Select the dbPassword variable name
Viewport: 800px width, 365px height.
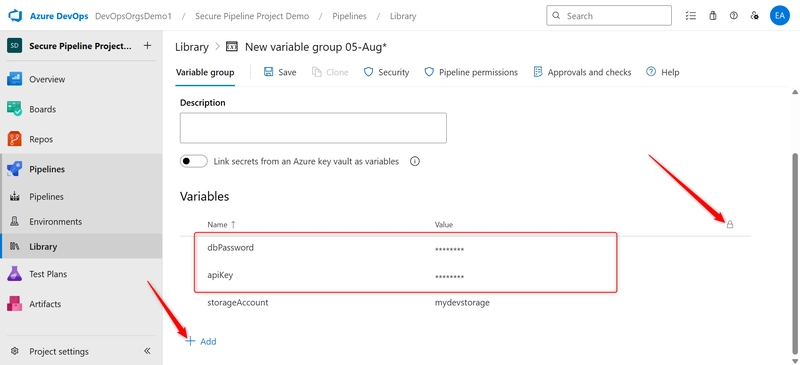pos(231,248)
